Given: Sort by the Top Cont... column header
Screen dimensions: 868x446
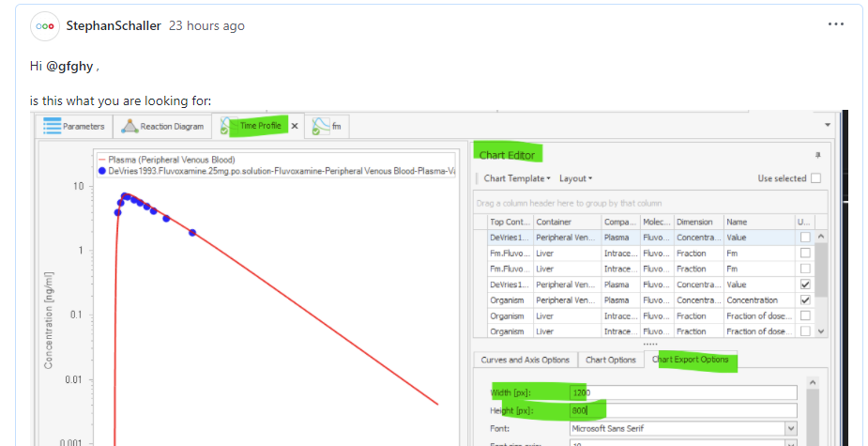Looking at the screenshot, I should [510, 222].
